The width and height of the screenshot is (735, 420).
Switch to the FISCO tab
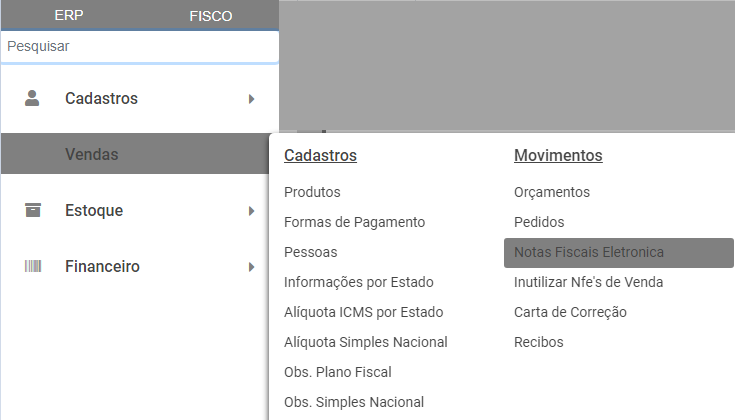[210, 16]
